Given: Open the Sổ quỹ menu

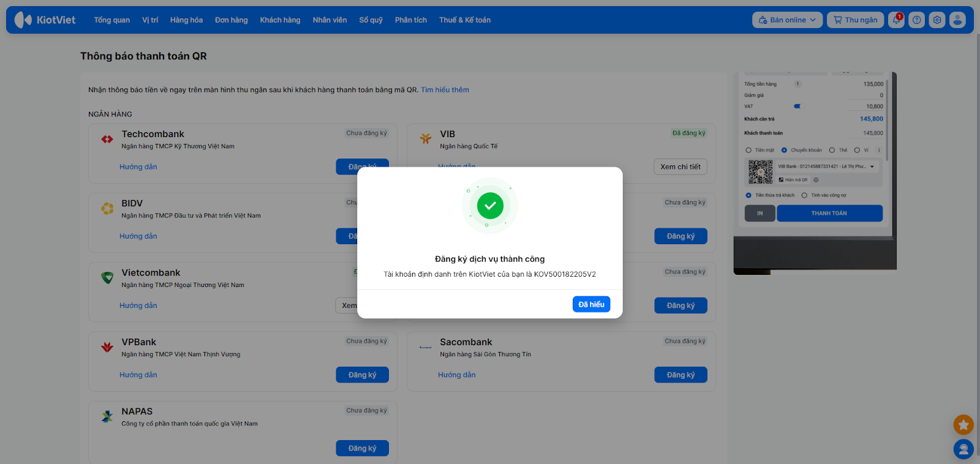Looking at the screenshot, I should point(371,20).
